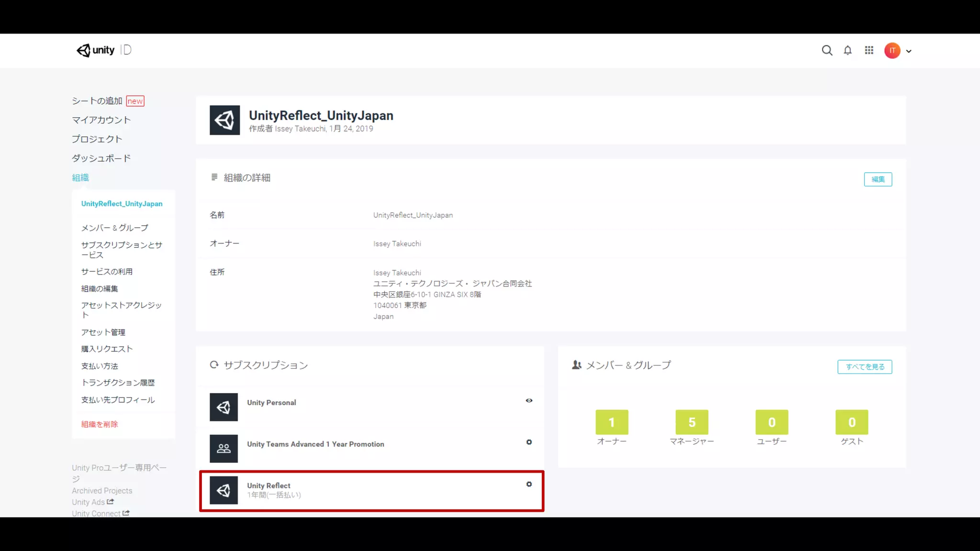The width and height of the screenshot is (980, 551).
Task: Open ダッシュボード sidebar item
Action: [x=101, y=158]
